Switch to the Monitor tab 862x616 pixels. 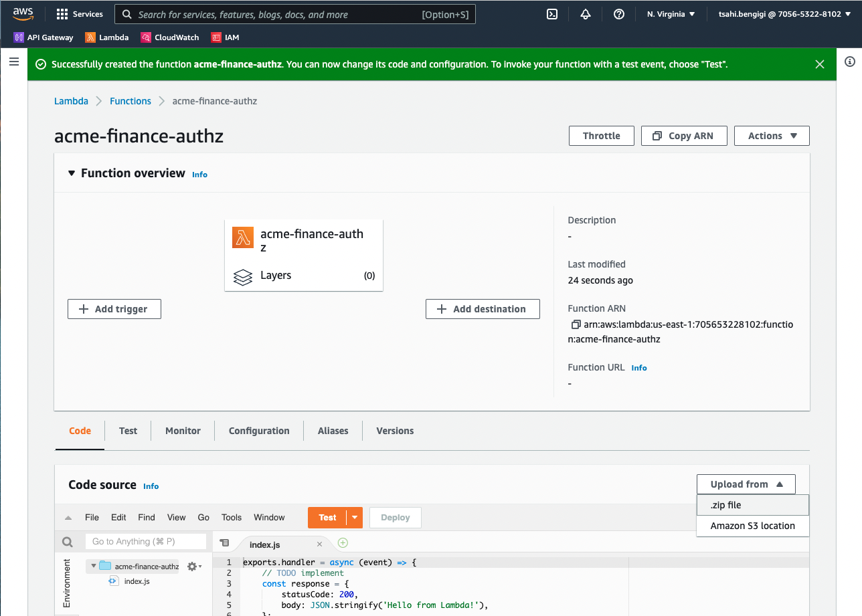pyautogui.click(x=183, y=431)
